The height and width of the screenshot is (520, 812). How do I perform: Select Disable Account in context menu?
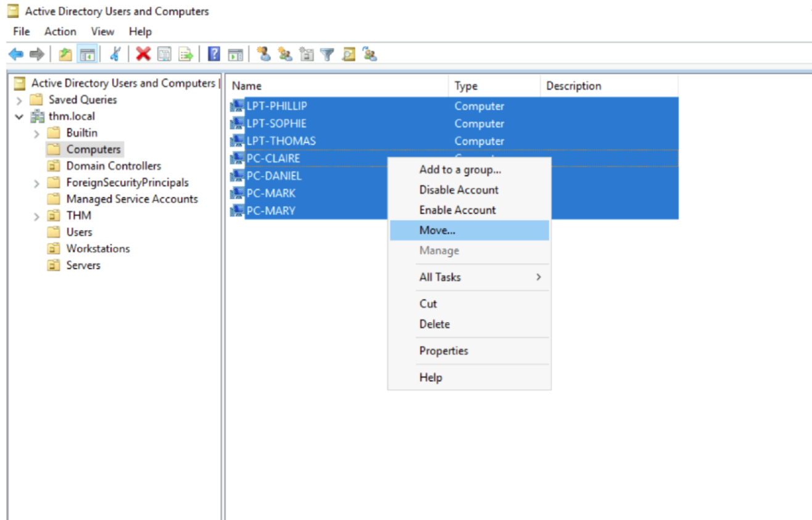tap(469, 190)
